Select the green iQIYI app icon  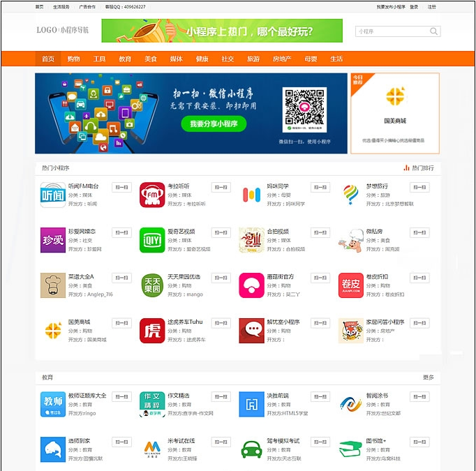(x=152, y=240)
